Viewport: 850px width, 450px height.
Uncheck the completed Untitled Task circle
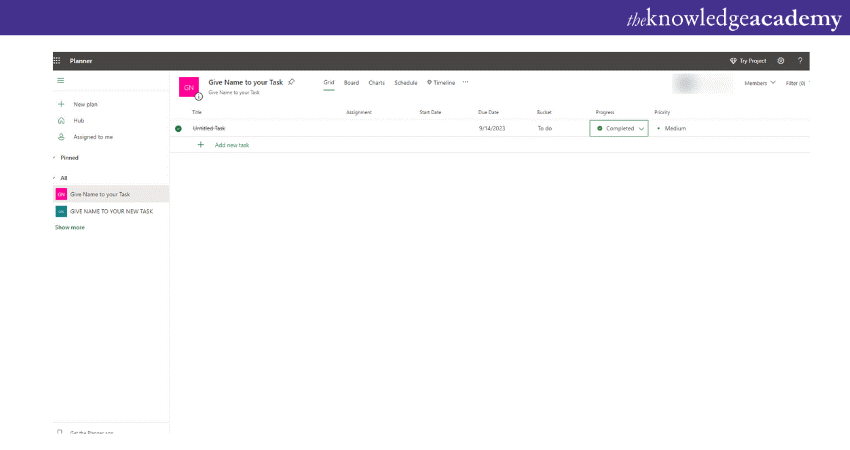(178, 128)
